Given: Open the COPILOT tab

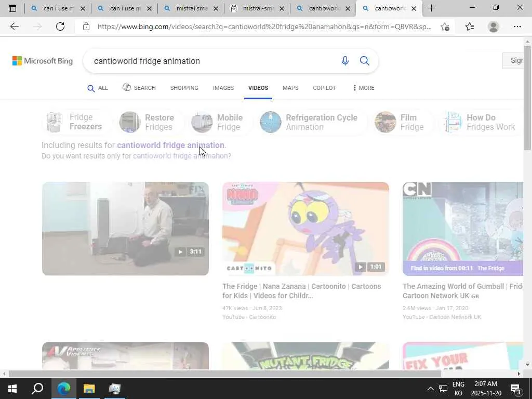Looking at the screenshot, I should pyautogui.click(x=324, y=88).
